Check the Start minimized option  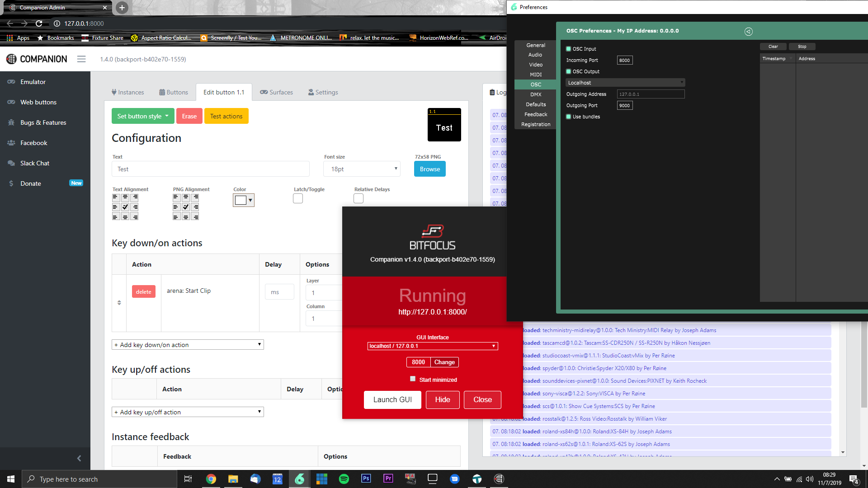click(x=413, y=379)
